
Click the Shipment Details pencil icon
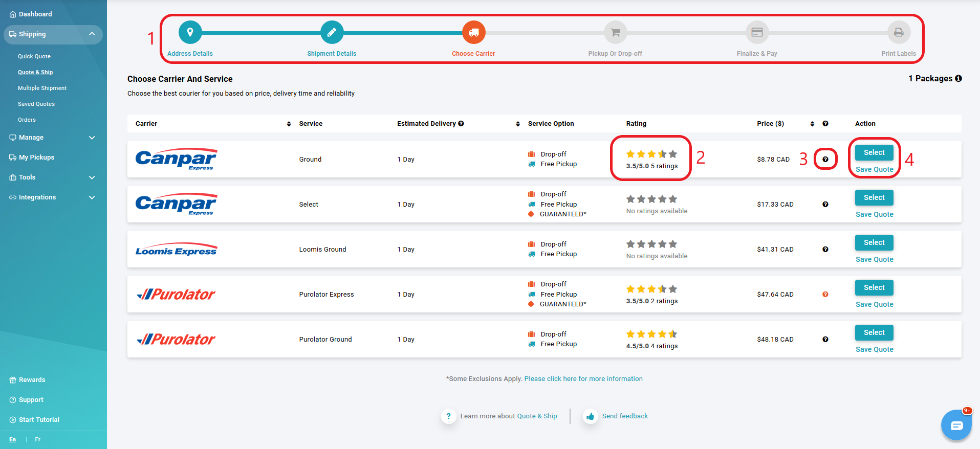click(x=332, y=33)
